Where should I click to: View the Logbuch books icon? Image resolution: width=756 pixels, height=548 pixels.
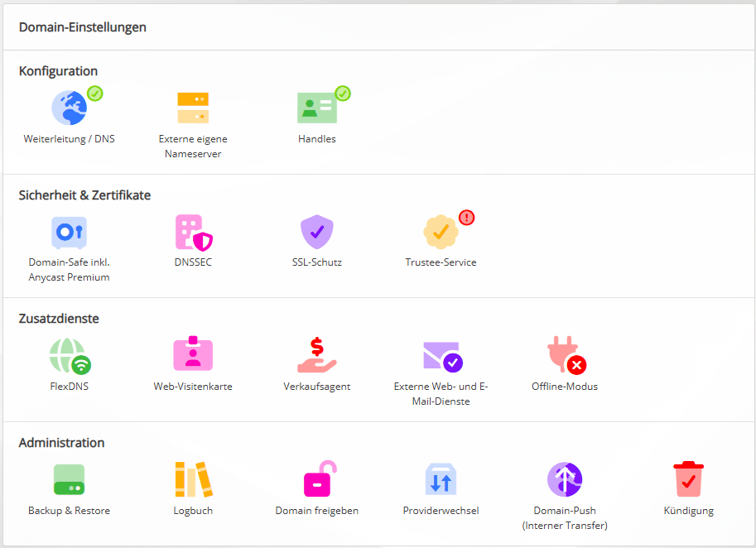point(194,479)
